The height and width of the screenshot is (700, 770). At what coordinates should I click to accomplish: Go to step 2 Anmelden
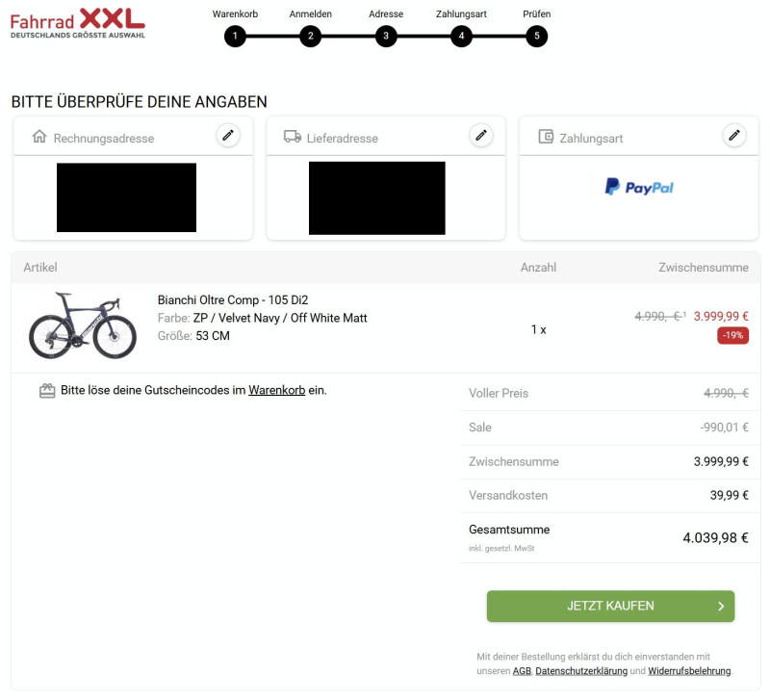click(x=310, y=36)
